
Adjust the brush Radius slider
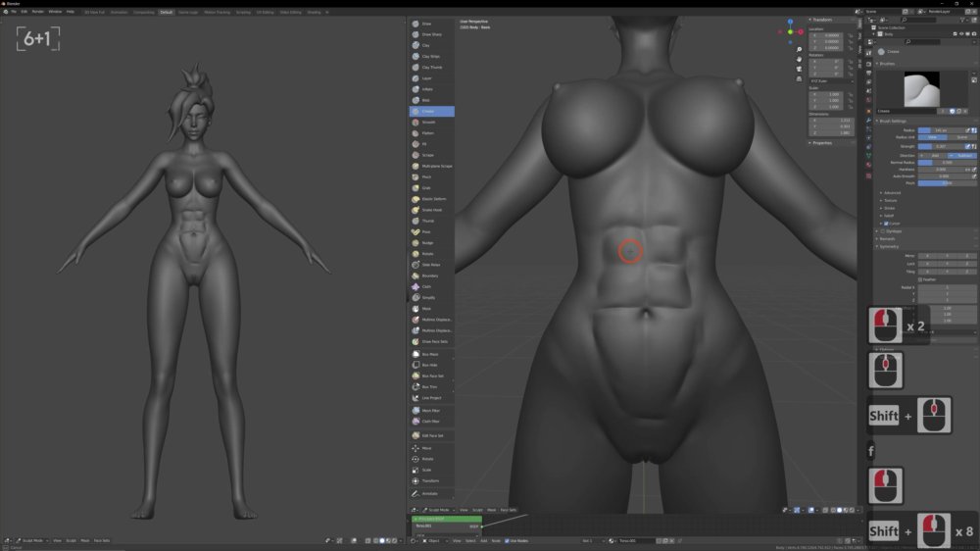[942, 130]
